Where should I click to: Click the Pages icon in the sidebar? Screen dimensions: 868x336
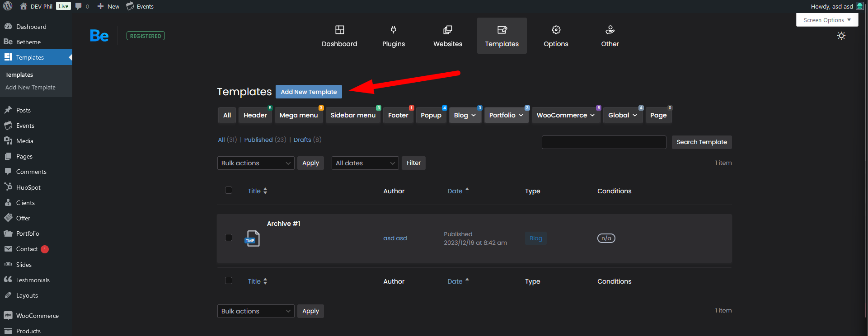[8, 156]
